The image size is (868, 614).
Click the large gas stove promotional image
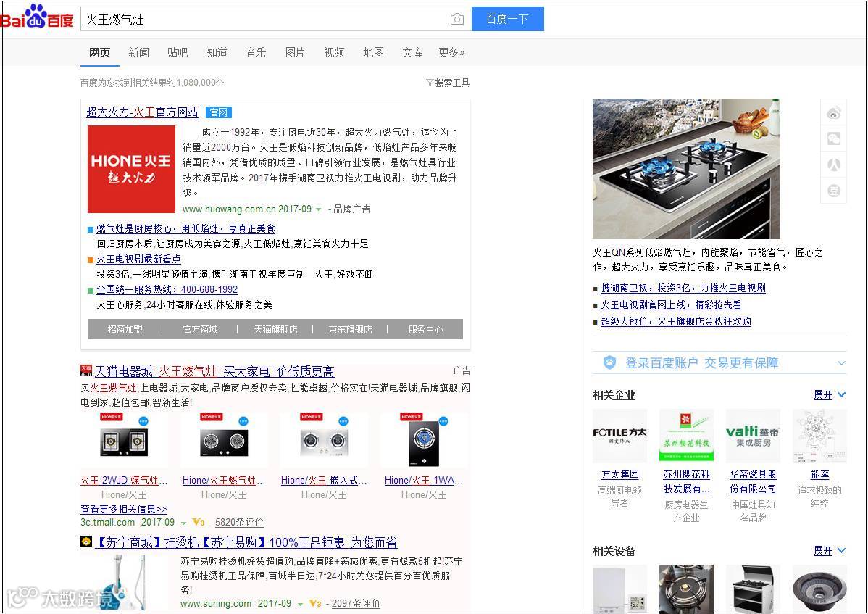tap(686, 169)
